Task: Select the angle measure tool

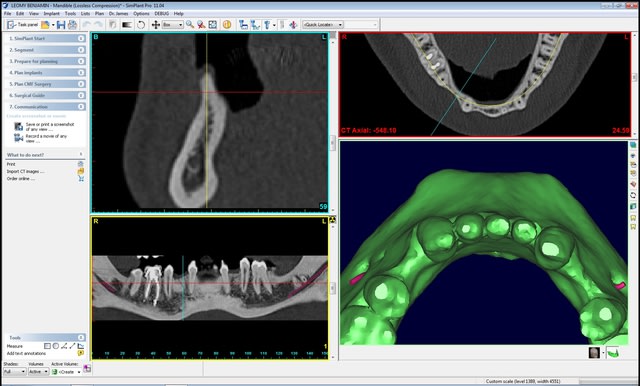Action: (64, 346)
